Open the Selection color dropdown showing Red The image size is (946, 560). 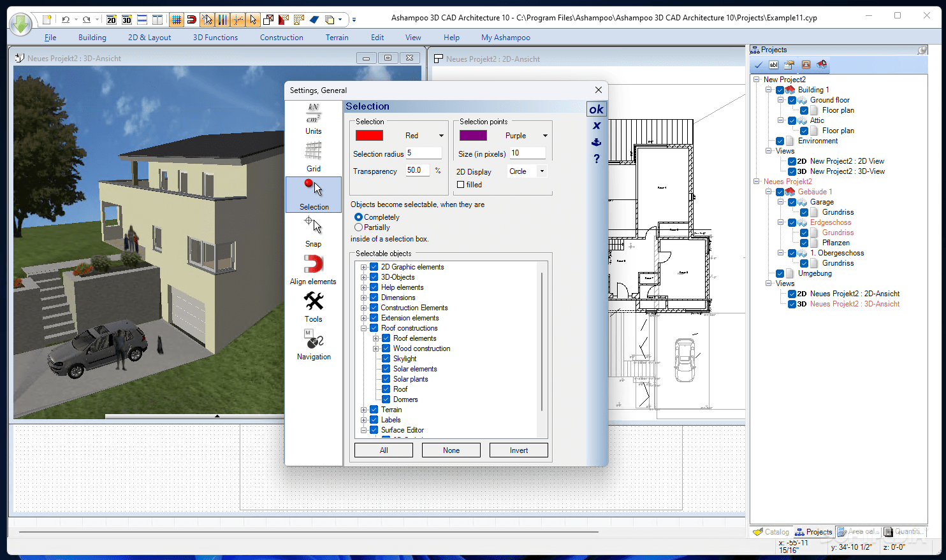click(441, 136)
